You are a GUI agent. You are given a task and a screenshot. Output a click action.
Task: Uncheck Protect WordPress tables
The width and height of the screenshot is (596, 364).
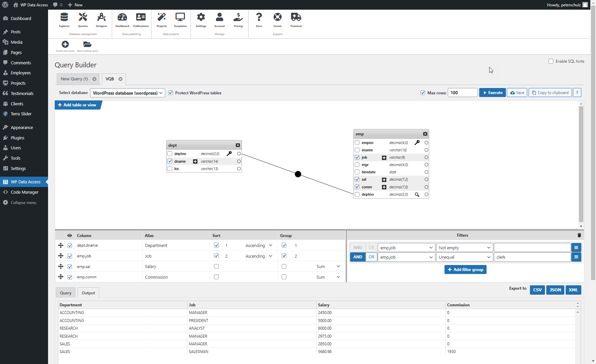[171, 93]
